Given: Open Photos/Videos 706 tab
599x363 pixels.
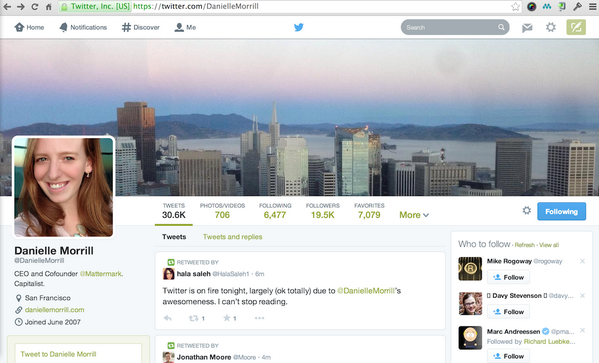Looking at the screenshot, I should [x=222, y=211].
